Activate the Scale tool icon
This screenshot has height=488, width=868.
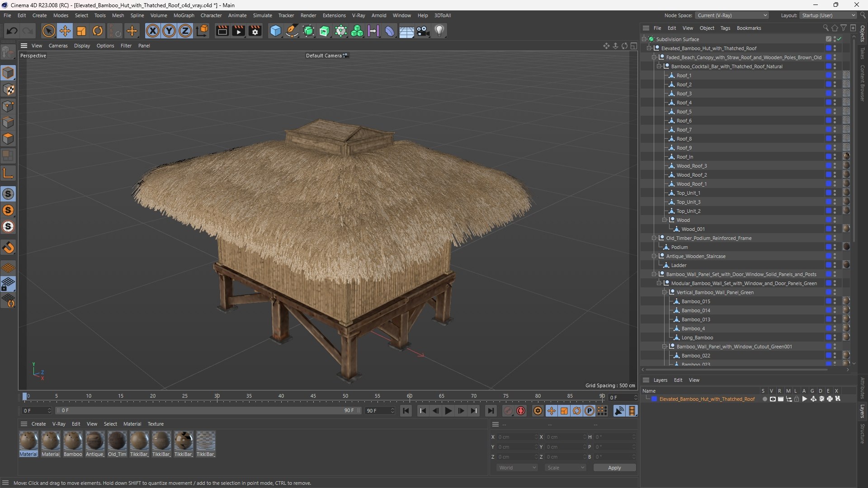point(81,31)
